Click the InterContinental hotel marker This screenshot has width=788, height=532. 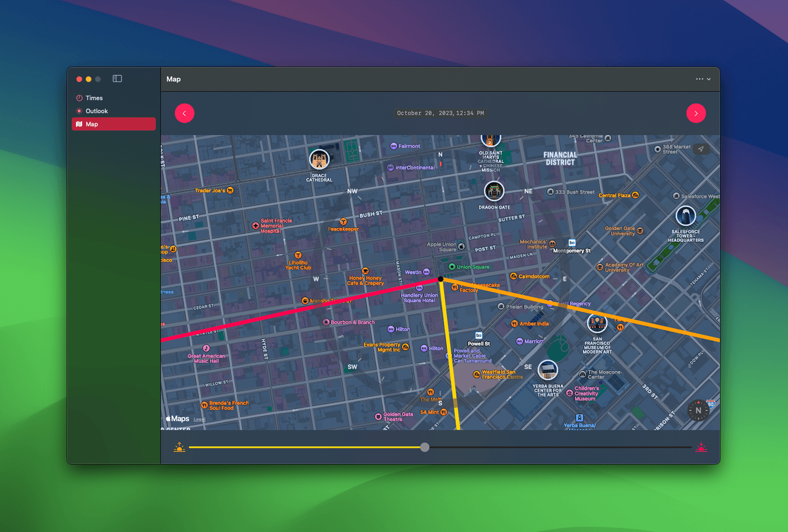[x=391, y=167]
